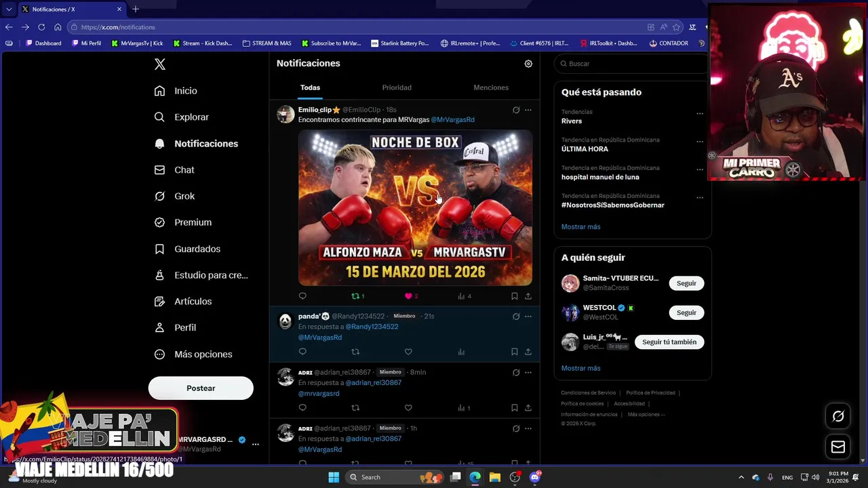Viewport: 868px width, 488px height.
Task: Open the Noche de Box image
Action: pos(415,208)
